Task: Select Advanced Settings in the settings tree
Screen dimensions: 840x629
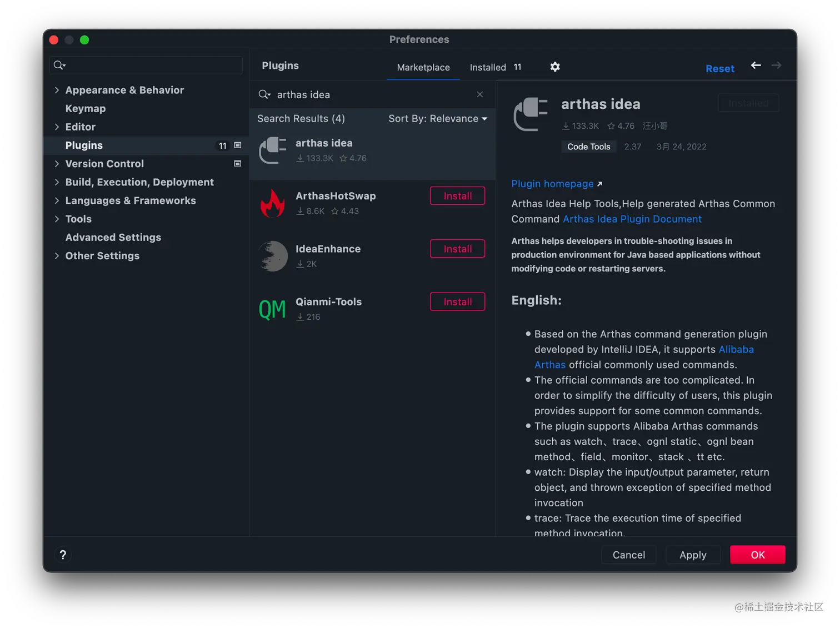Action: point(113,237)
